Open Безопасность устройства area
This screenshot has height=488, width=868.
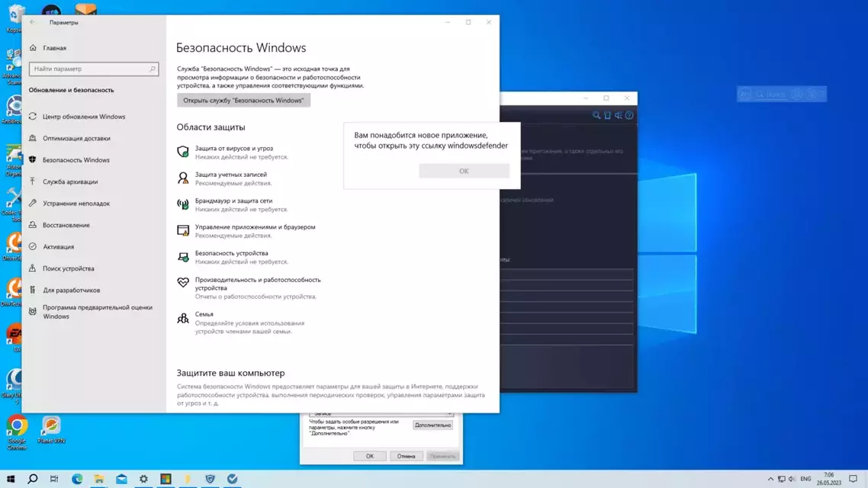pyautogui.click(x=231, y=253)
